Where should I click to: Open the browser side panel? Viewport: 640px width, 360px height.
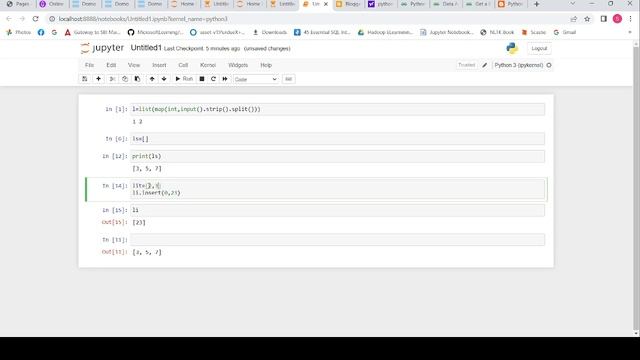click(604, 19)
